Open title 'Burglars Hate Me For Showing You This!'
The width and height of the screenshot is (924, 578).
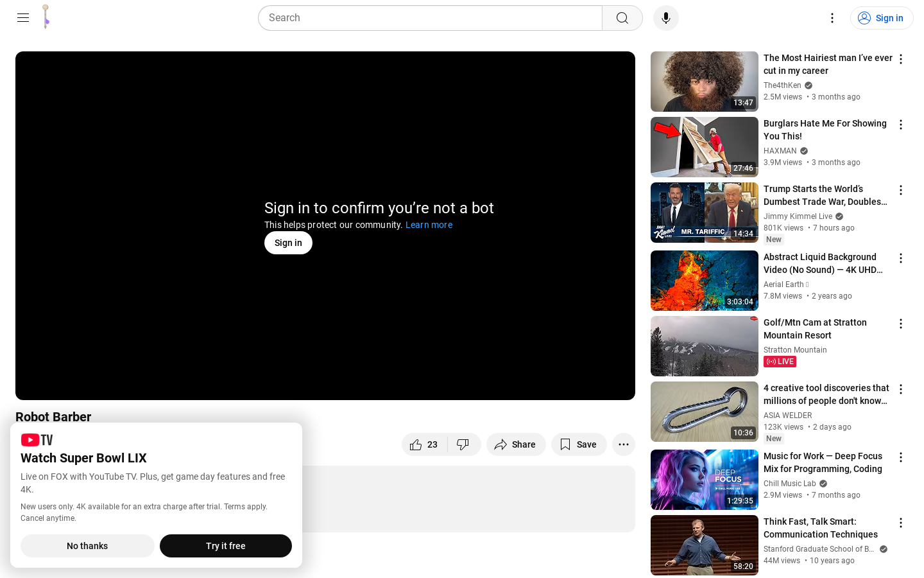click(825, 130)
